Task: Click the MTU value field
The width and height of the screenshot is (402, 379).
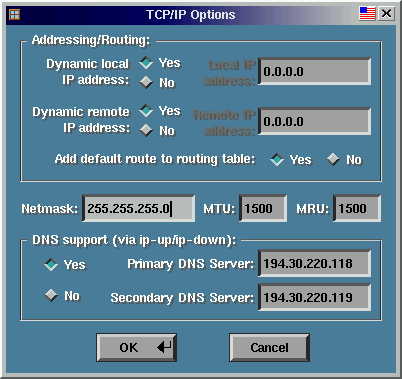Action: 263,209
